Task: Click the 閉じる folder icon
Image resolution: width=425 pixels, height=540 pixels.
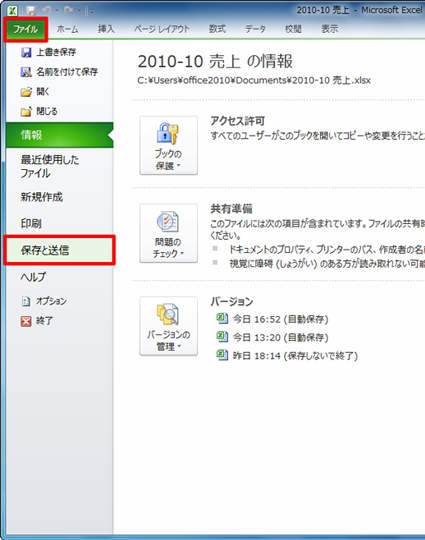Action: [26, 112]
